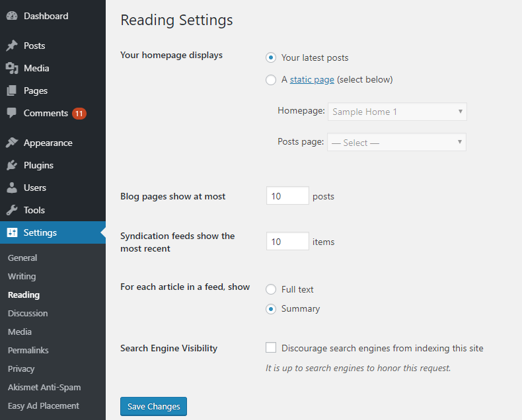Click the Tools wrench icon

(x=12, y=210)
